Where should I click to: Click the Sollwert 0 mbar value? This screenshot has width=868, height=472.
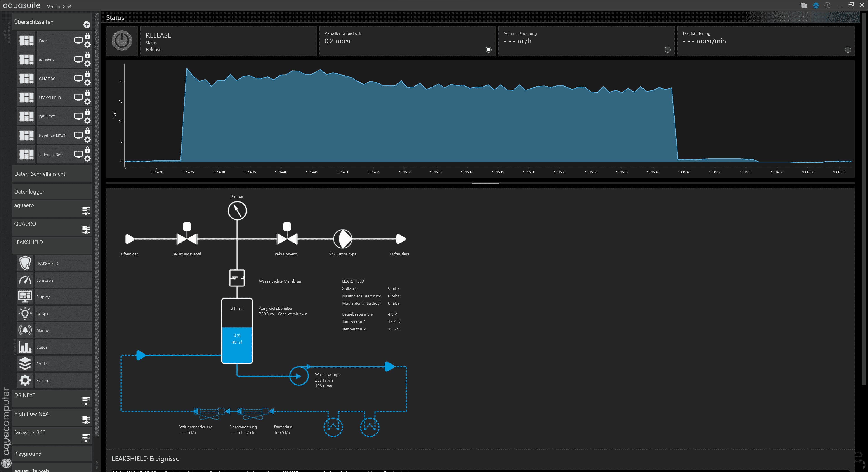(394, 288)
